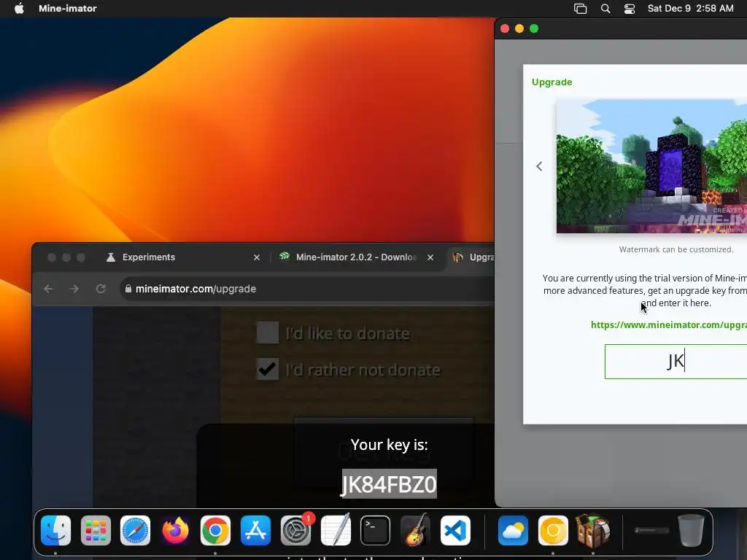Open the cloud weather app in dock

coord(513,530)
